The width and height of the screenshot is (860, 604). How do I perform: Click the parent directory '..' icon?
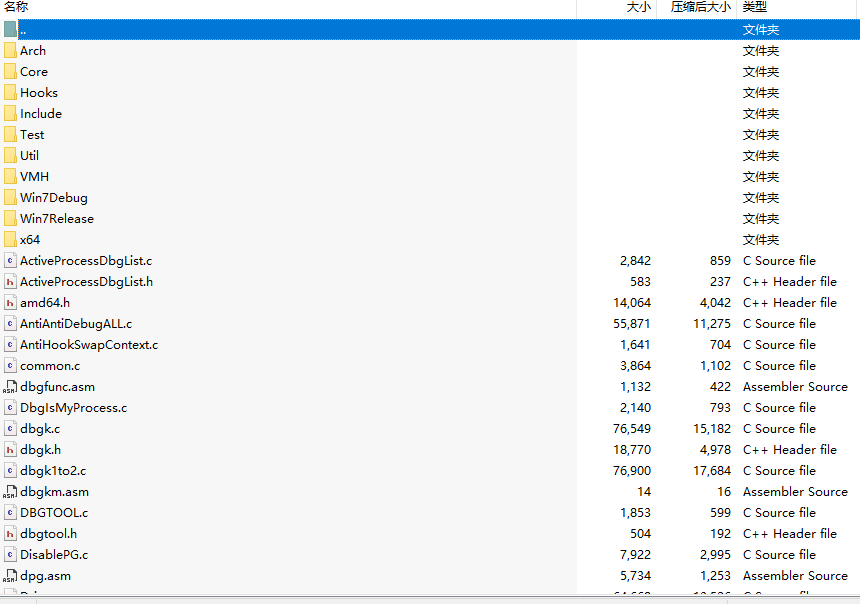10,30
